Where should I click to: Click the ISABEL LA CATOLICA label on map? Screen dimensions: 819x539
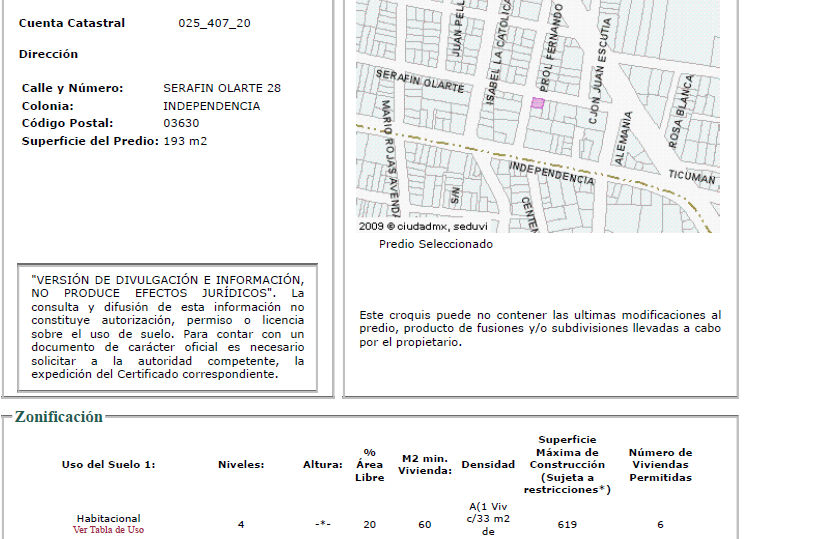click(x=497, y=52)
